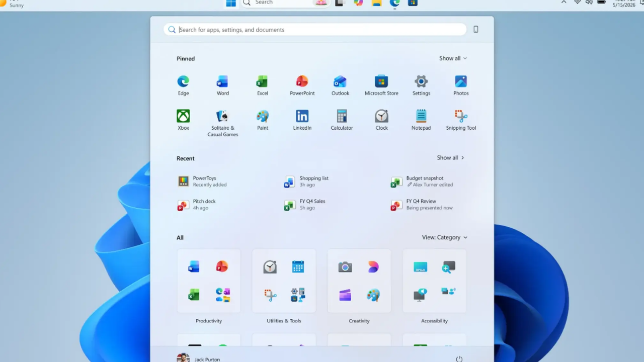This screenshot has height=362, width=644.
Task: Expand Utilities & Tools extra apps cluster
Action: click(298, 295)
